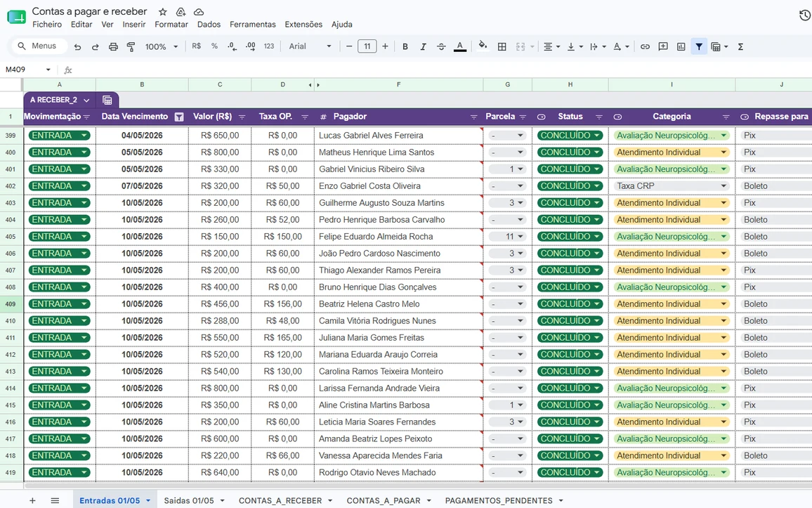Open Data Vencimento column filter
812x508 pixels.
point(178,117)
